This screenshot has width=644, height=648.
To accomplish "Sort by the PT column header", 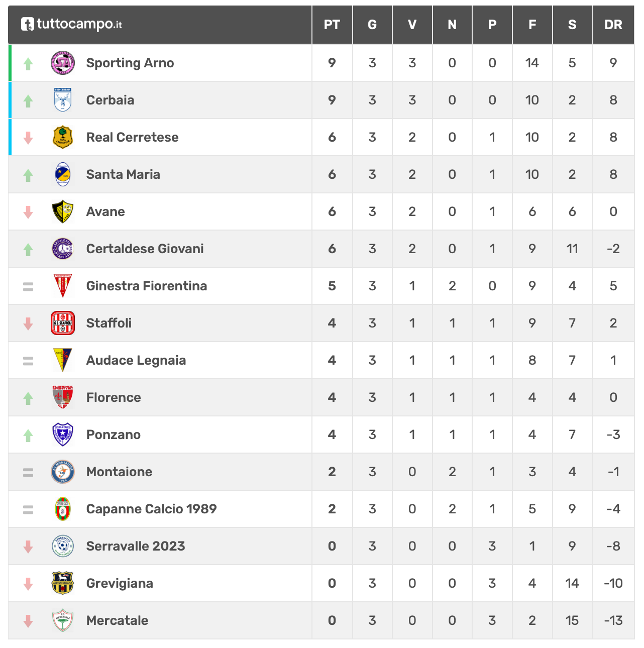I will pos(332,25).
